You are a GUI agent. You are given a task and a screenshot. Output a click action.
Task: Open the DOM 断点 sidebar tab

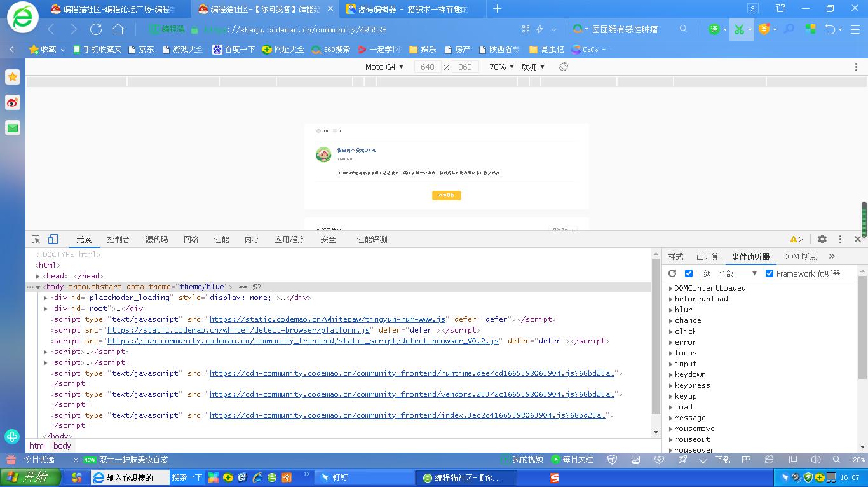click(799, 256)
